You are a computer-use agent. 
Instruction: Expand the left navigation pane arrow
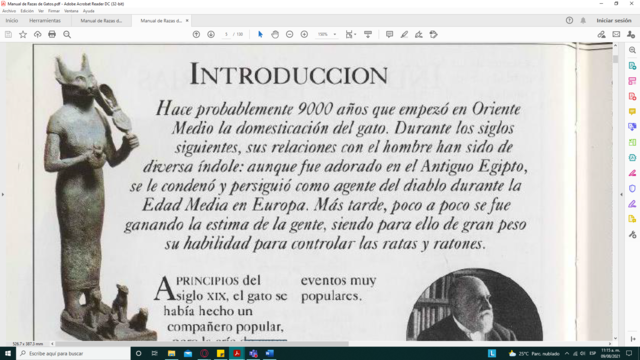3,195
